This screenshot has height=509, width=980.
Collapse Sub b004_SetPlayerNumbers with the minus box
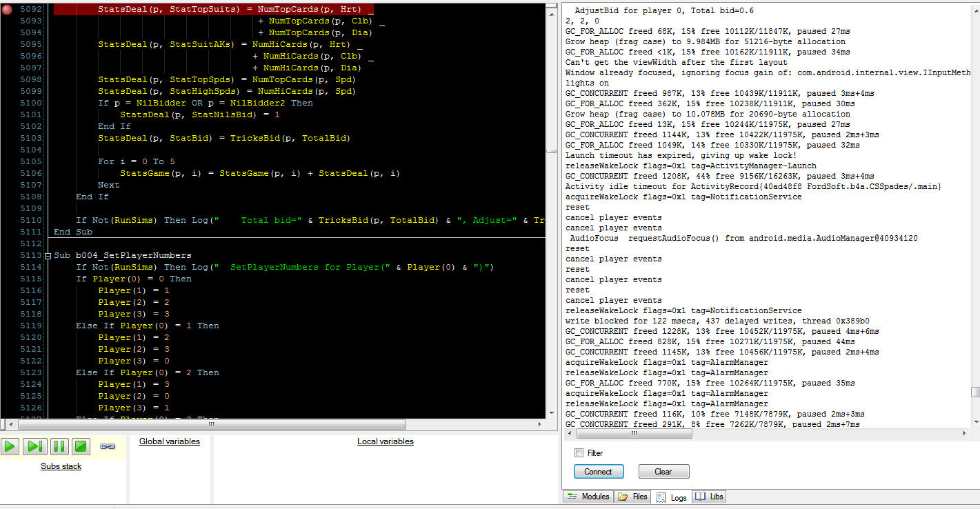(48, 255)
